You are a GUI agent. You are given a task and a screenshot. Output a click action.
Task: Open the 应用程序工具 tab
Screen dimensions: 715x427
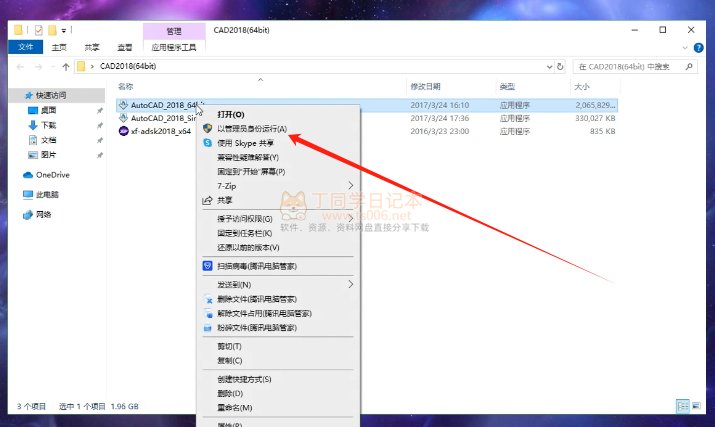point(174,47)
